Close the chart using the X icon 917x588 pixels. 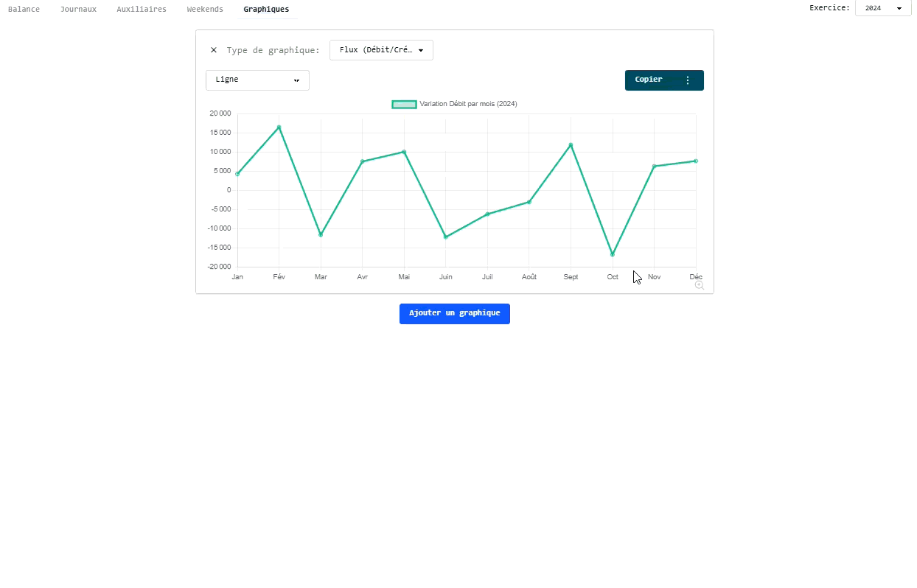[x=214, y=49]
